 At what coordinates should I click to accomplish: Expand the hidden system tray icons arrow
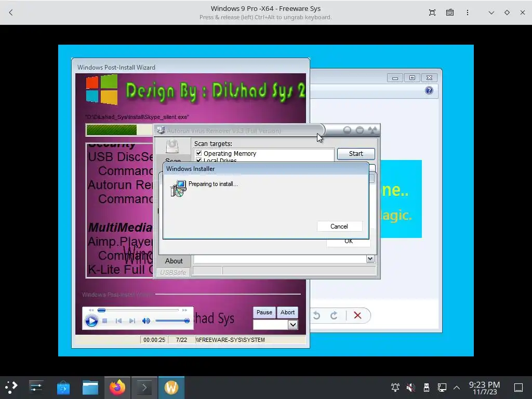457,387
